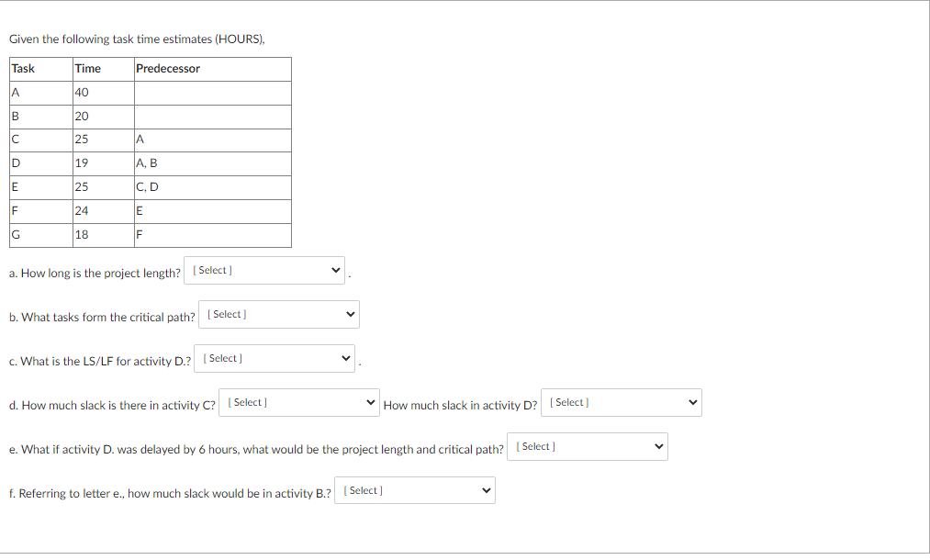Open the project length Select dropdown

pos(263,270)
